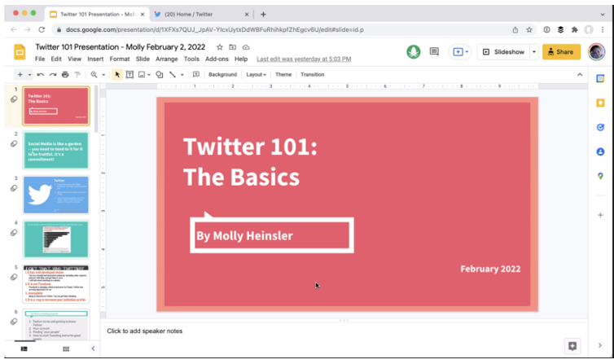Click the new slide plus button

[20, 74]
